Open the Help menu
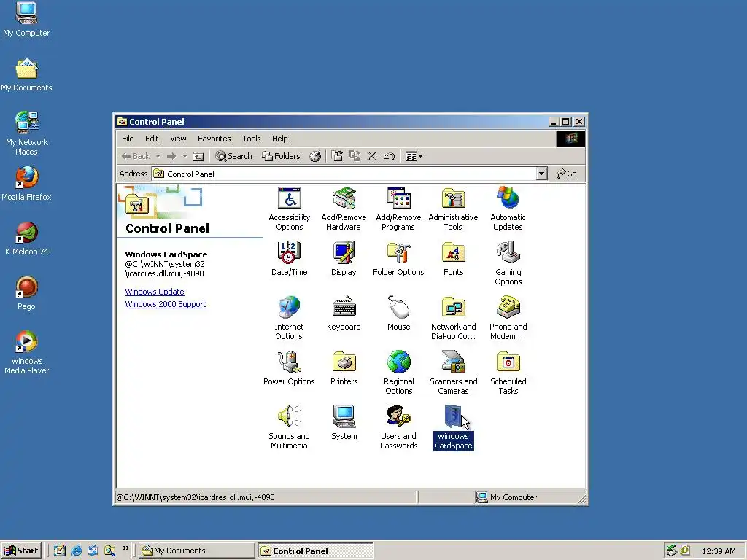747x560 pixels. coord(280,139)
